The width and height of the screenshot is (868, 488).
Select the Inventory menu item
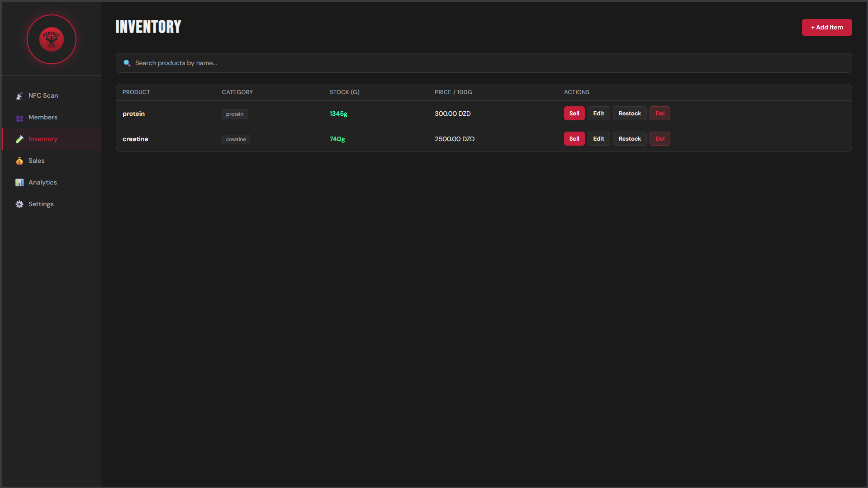(52, 139)
